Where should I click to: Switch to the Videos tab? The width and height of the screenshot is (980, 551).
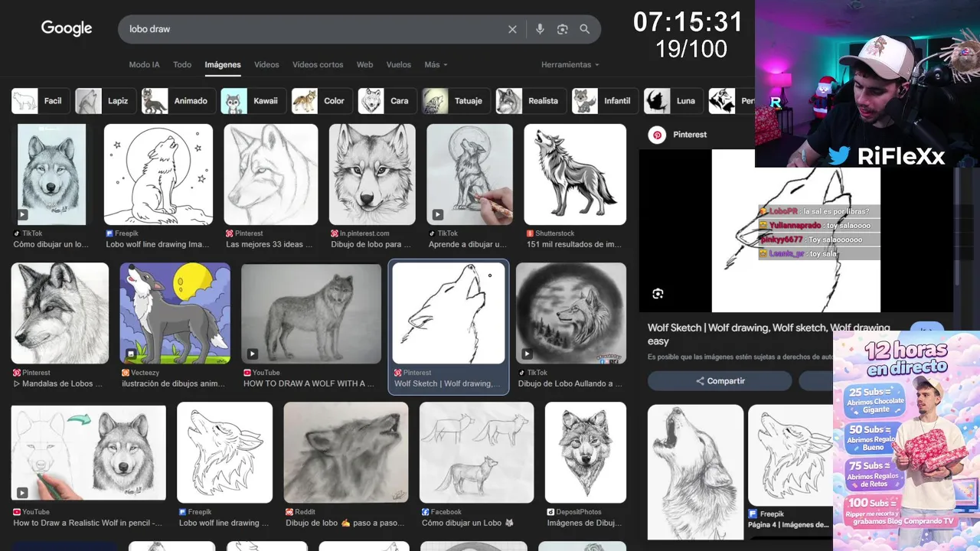pyautogui.click(x=266, y=65)
